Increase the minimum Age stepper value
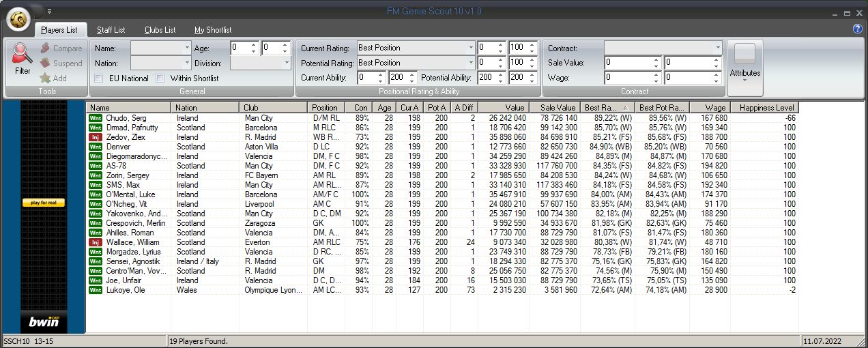Image resolution: width=868 pixels, height=348 pixels. (254, 45)
